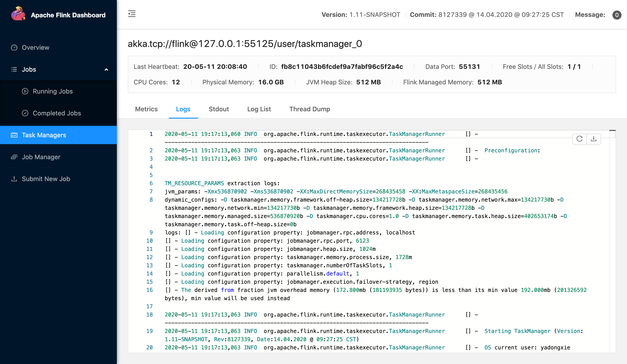Click the Completed Jobs check-circle icon
The height and width of the screenshot is (364, 627).
pyautogui.click(x=25, y=113)
